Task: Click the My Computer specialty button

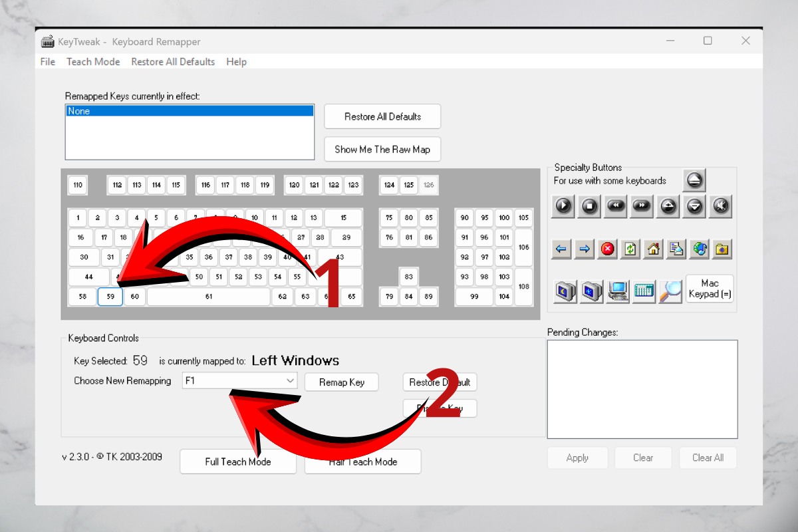Action: 618,291
